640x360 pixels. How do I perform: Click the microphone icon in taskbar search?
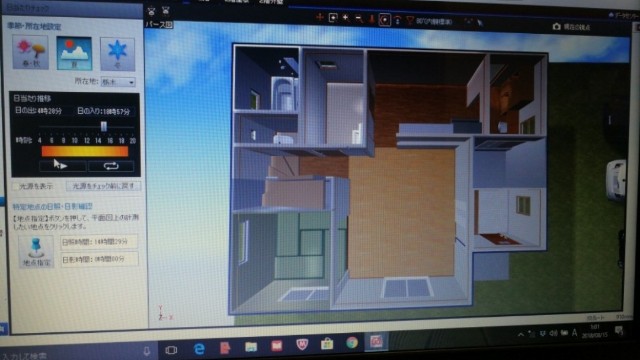pos(147,351)
